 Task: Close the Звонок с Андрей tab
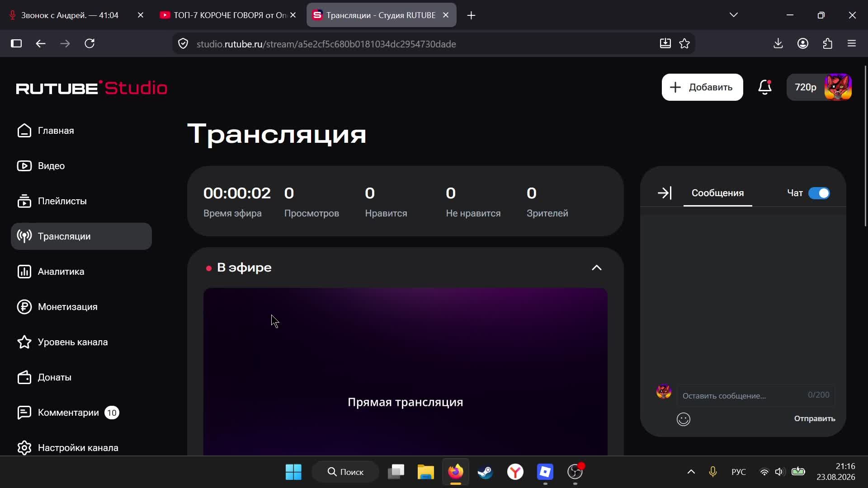(141, 15)
